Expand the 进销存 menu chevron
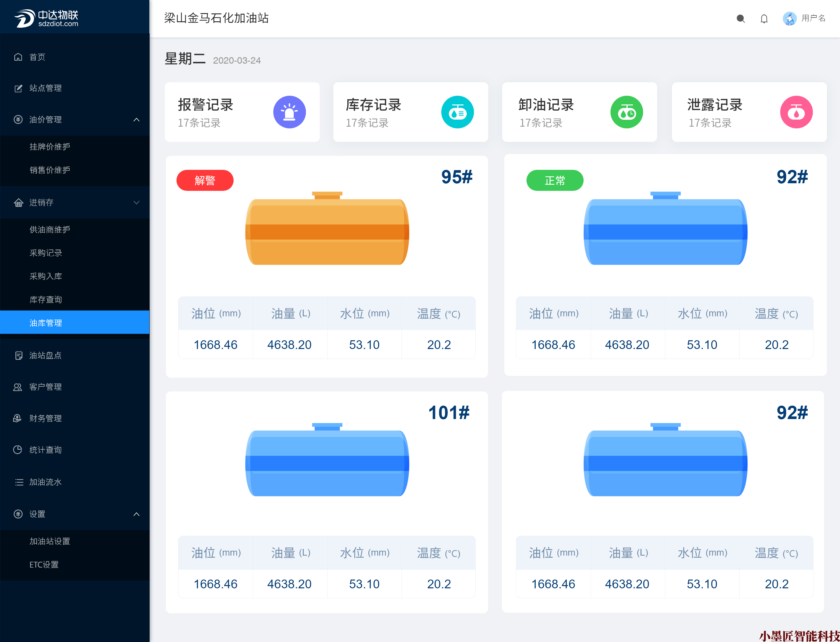 (136, 203)
